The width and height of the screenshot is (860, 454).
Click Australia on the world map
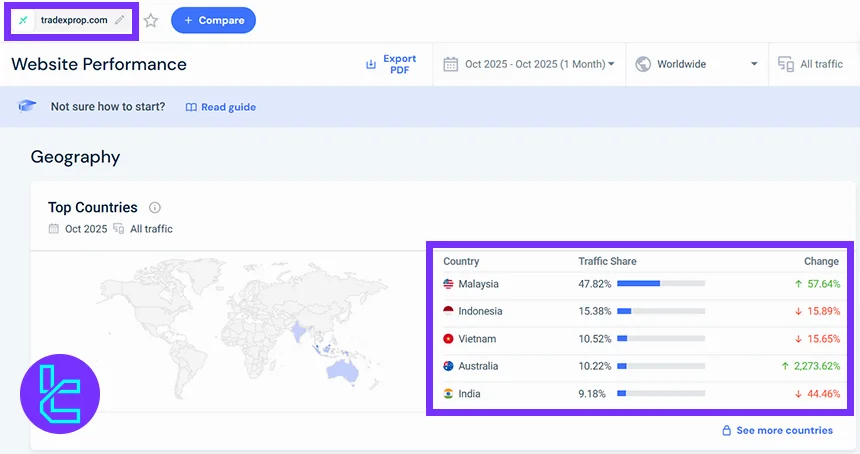coord(344,372)
